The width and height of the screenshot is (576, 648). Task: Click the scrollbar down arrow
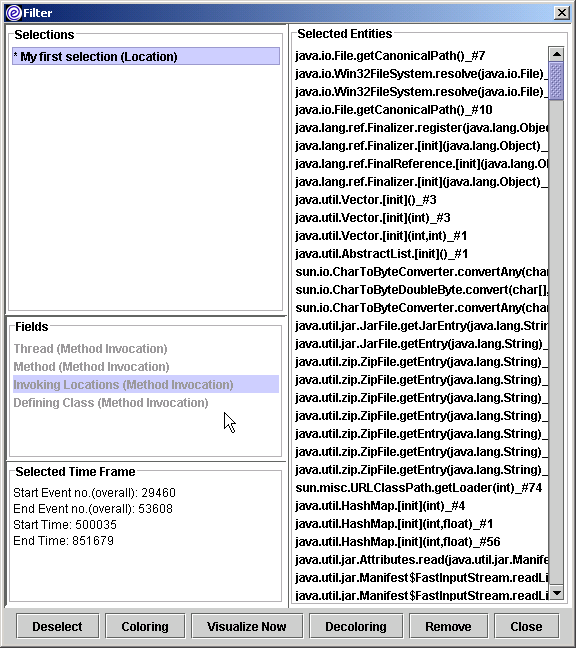[x=557, y=593]
